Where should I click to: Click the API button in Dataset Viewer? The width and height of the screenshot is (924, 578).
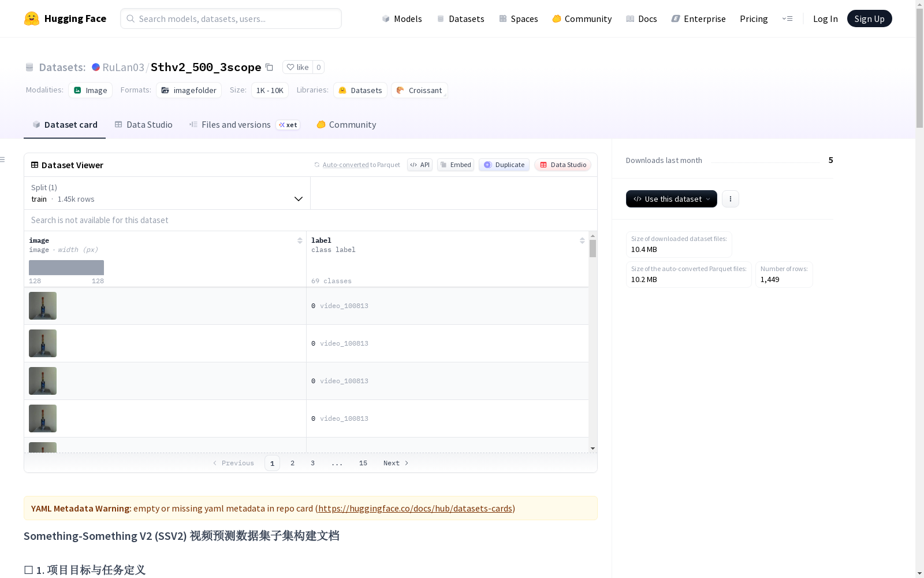point(420,165)
